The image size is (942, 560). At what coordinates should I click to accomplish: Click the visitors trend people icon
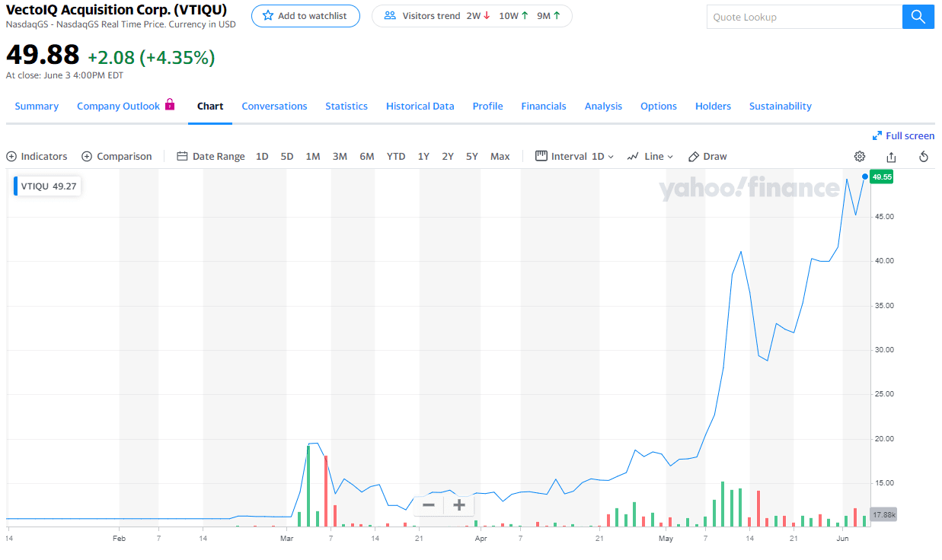[x=390, y=16]
